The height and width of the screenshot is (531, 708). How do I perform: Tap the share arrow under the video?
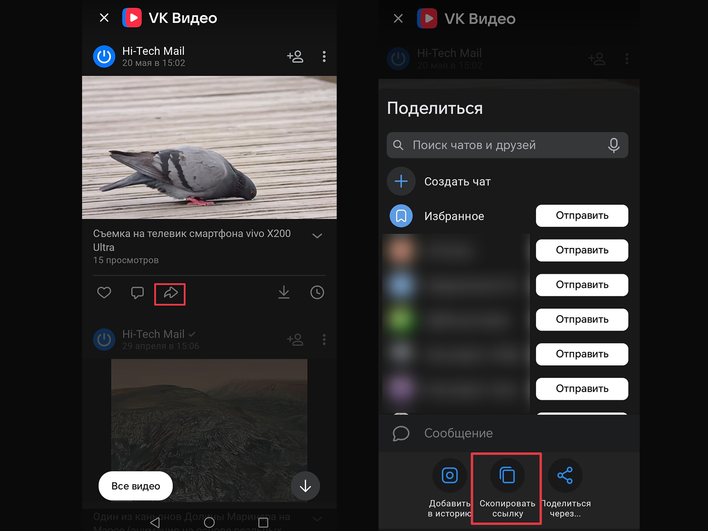pos(170,293)
